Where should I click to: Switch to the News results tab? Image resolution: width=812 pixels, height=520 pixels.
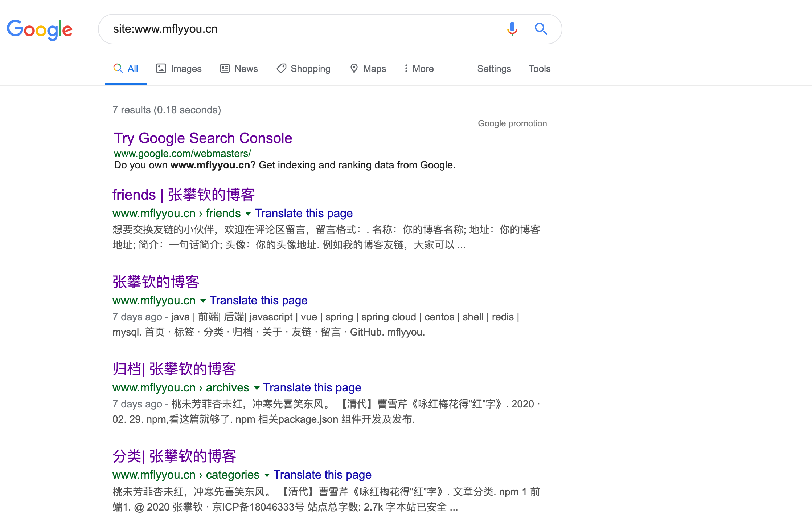[x=239, y=69]
